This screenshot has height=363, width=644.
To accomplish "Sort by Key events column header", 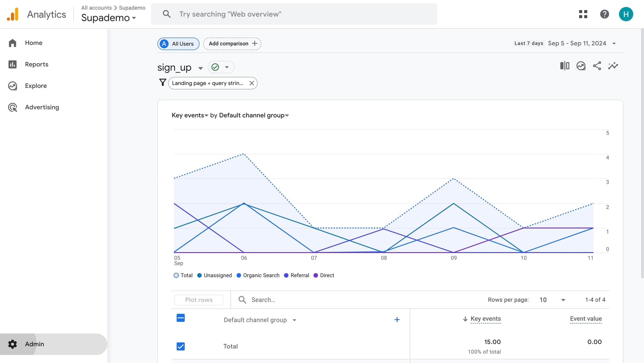I will tap(485, 319).
